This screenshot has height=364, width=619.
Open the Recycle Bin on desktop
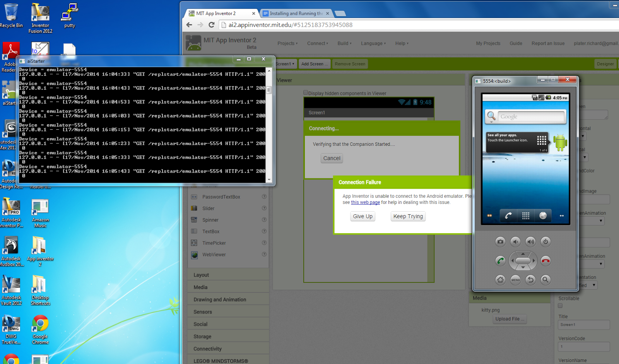tap(11, 16)
